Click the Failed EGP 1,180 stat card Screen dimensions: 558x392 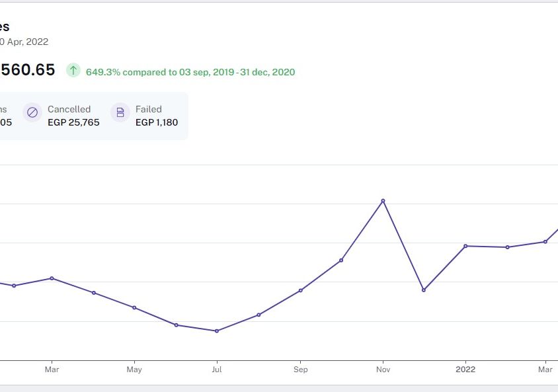pos(147,116)
